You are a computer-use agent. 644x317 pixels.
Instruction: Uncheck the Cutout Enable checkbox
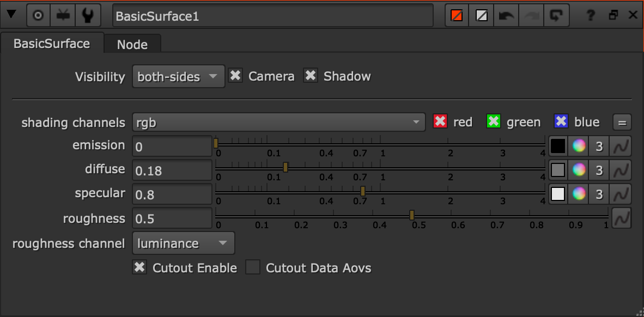tap(139, 268)
